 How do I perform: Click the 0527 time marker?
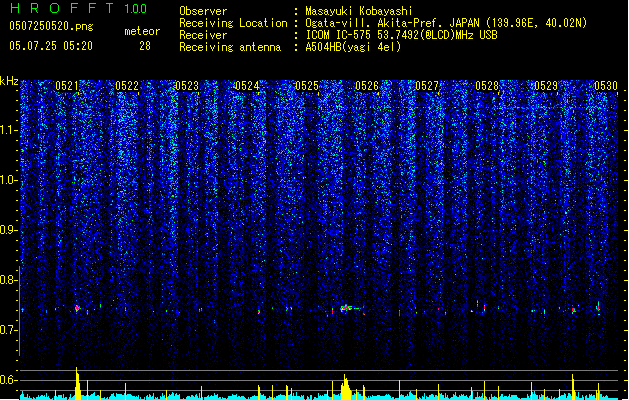[x=427, y=86]
